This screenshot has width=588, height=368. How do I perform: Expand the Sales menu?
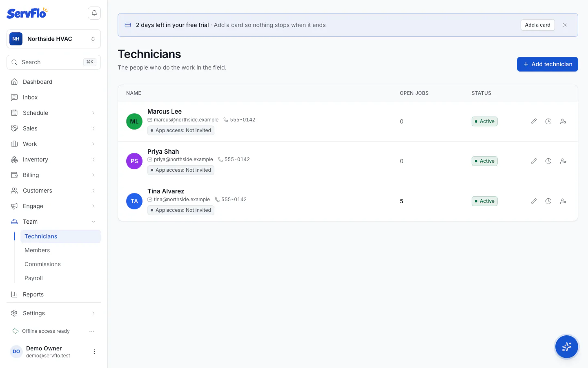(54, 128)
